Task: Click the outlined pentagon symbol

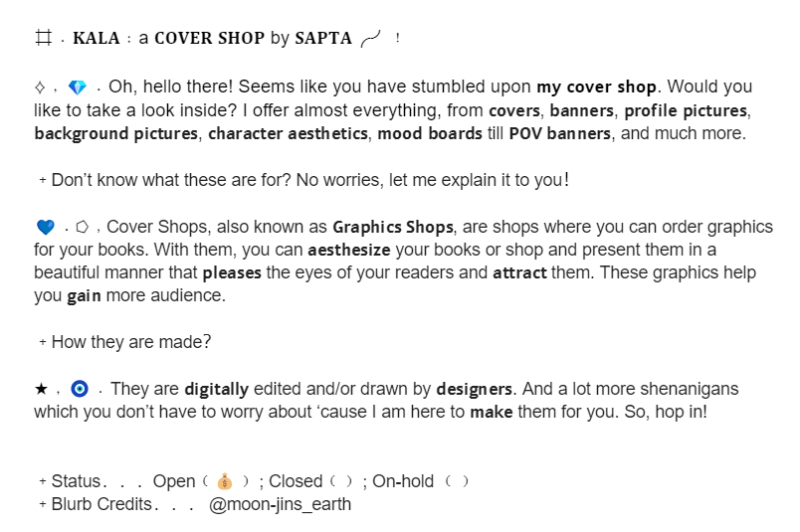Action: [82, 227]
